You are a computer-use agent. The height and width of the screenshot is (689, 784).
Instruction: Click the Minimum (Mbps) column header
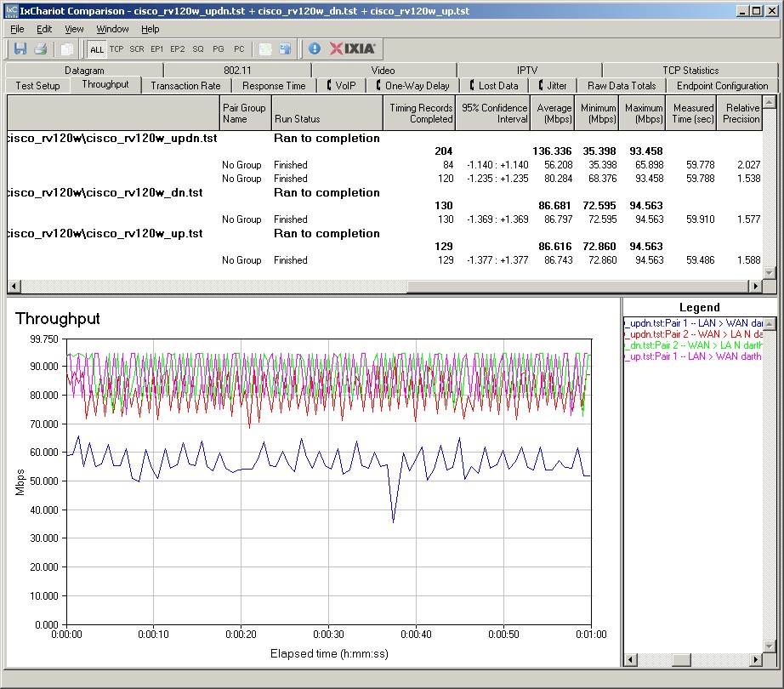click(x=596, y=113)
